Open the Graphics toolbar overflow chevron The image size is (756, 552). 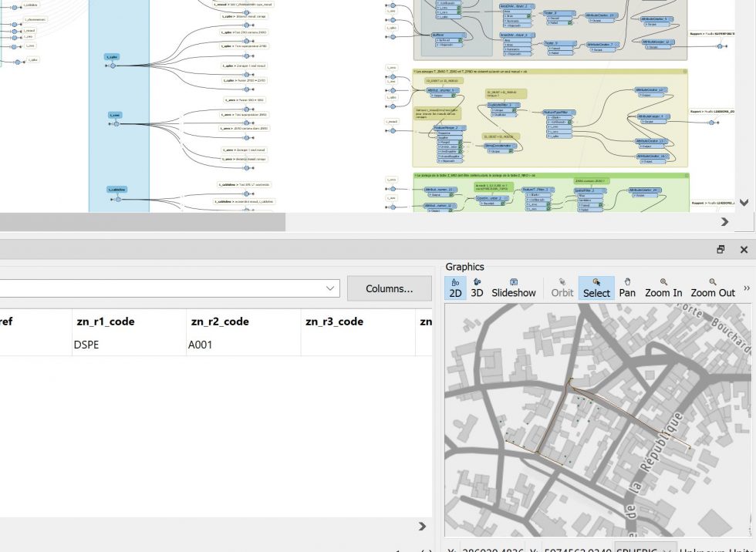point(747,286)
